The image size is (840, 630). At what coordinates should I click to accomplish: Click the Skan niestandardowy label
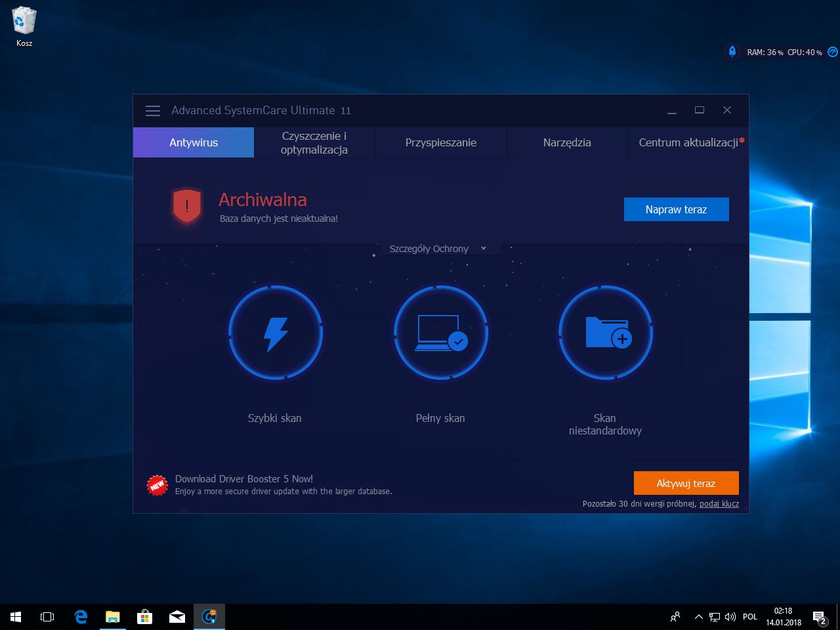[605, 425]
